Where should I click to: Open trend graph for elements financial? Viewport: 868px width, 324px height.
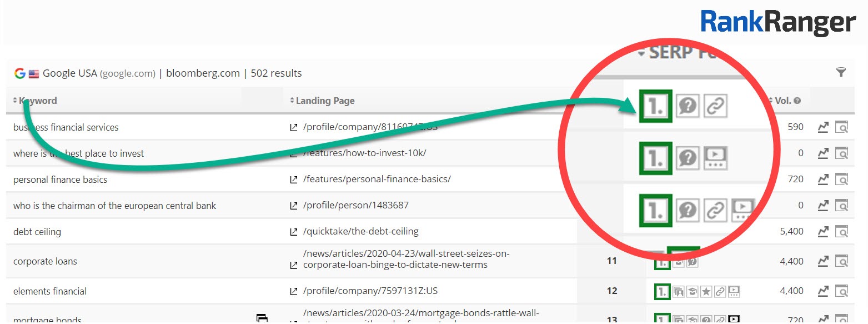coord(823,291)
